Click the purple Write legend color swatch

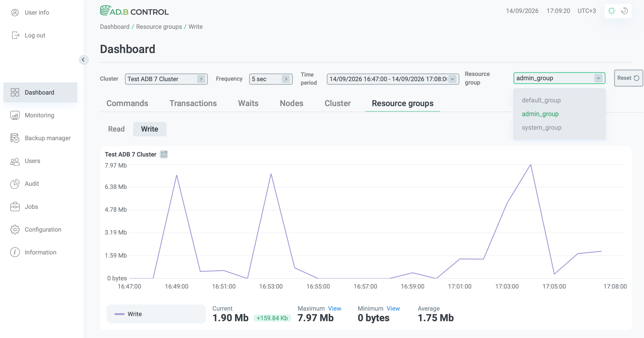119,314
